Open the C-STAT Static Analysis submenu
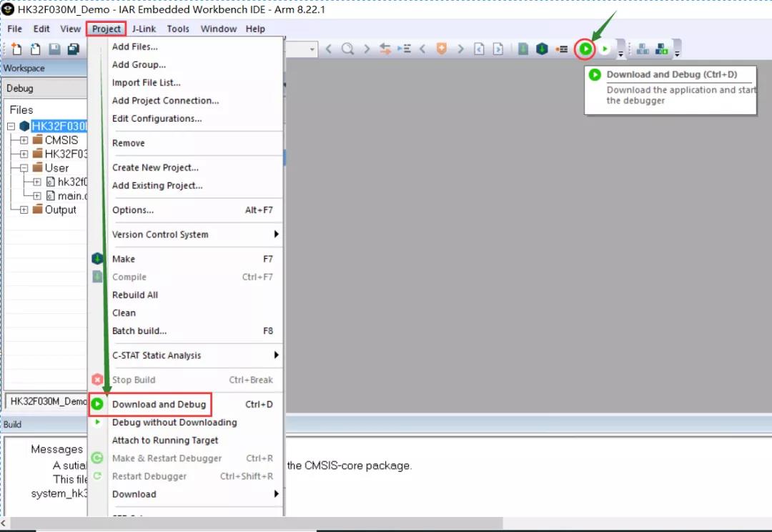The image size is (772, 532). (186, 355)
